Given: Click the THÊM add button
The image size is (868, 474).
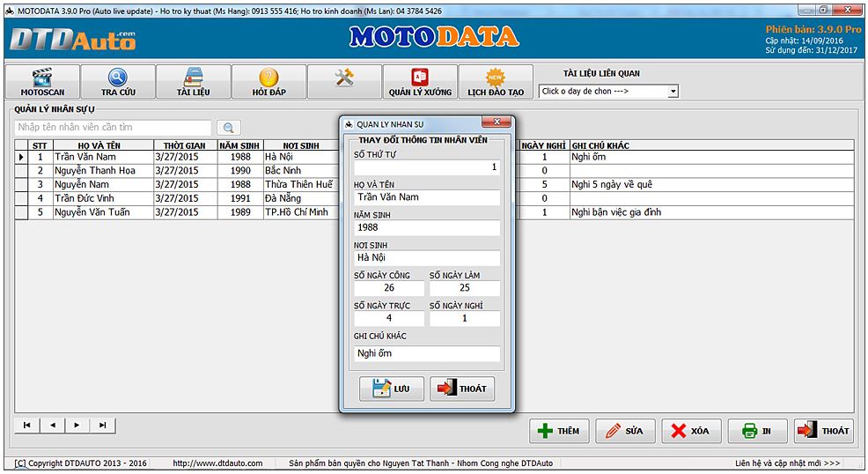Looking at the screenshot, I should (559, 431).
